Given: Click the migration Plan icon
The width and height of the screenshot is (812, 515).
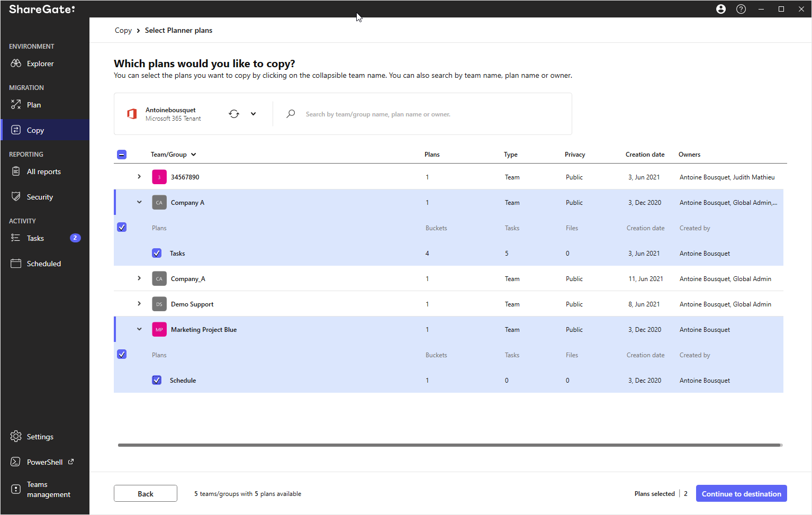Looking at the screenshot, I should pos(16,105).
